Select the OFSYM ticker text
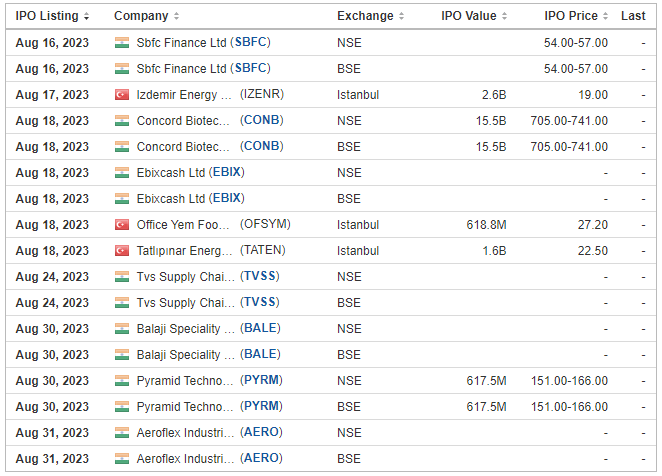 click(x=265, y=224)
